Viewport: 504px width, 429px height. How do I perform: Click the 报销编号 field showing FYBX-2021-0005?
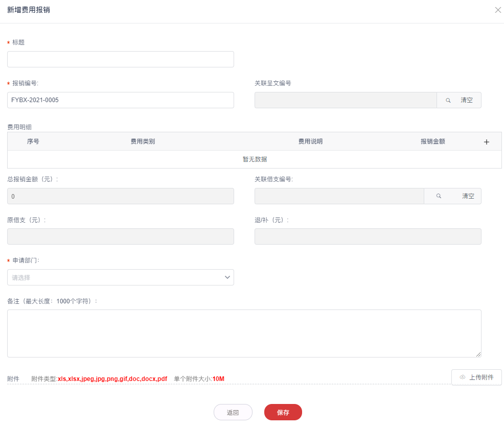click(121, 100)
